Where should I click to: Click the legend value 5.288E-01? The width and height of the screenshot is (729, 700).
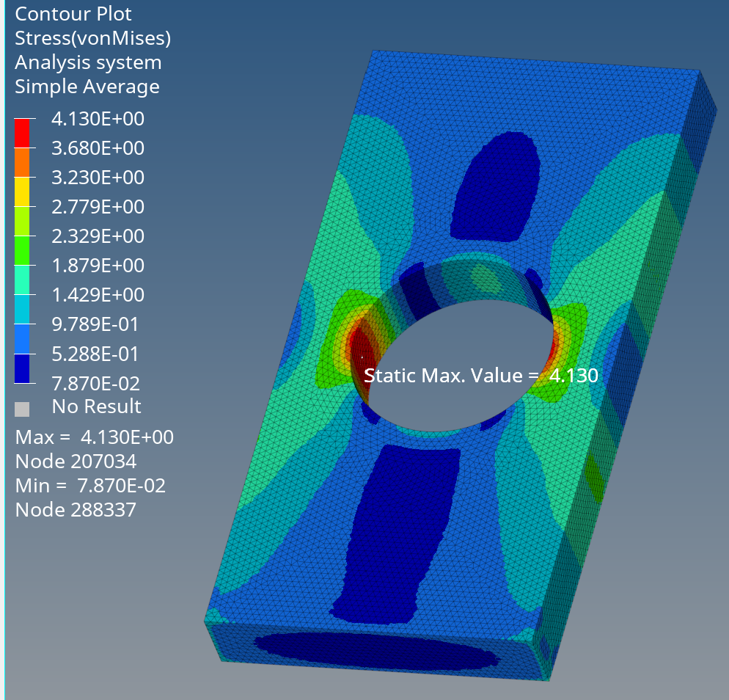95,354
